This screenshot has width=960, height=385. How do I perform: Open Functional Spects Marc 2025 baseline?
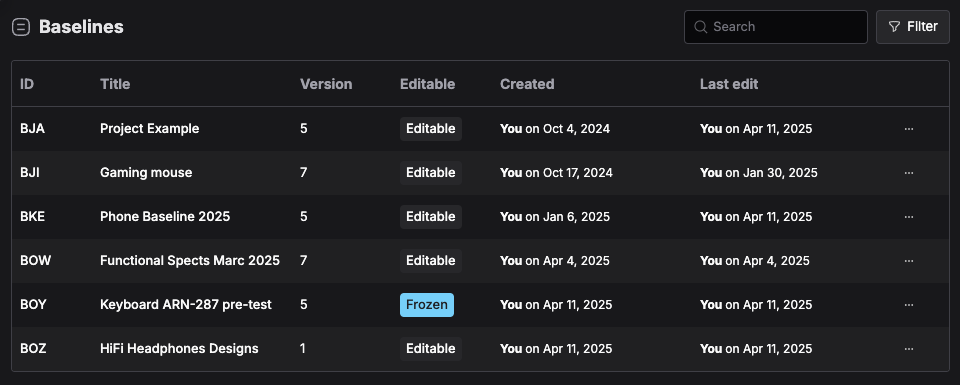190,261
